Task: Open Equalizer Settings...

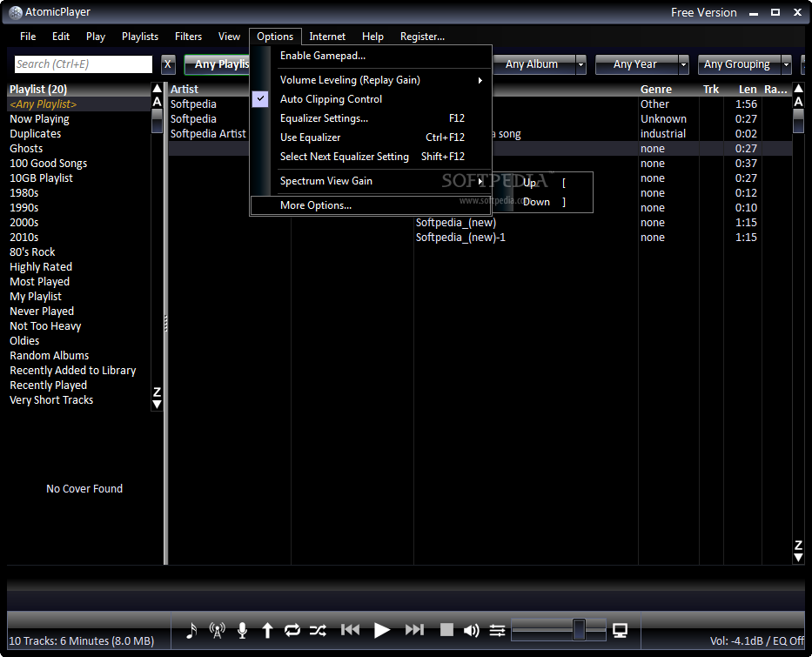Action: tap(371, 118)
